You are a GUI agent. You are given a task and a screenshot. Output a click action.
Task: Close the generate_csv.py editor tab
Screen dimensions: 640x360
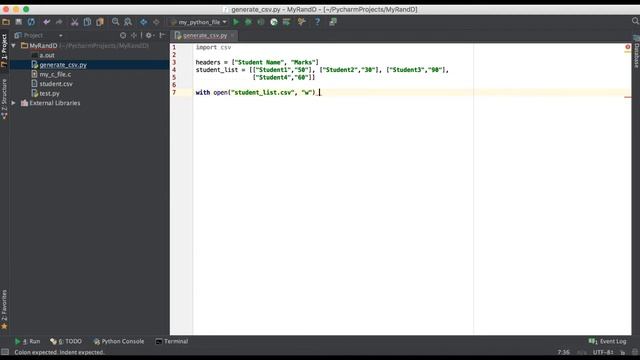tap(233, 36)
